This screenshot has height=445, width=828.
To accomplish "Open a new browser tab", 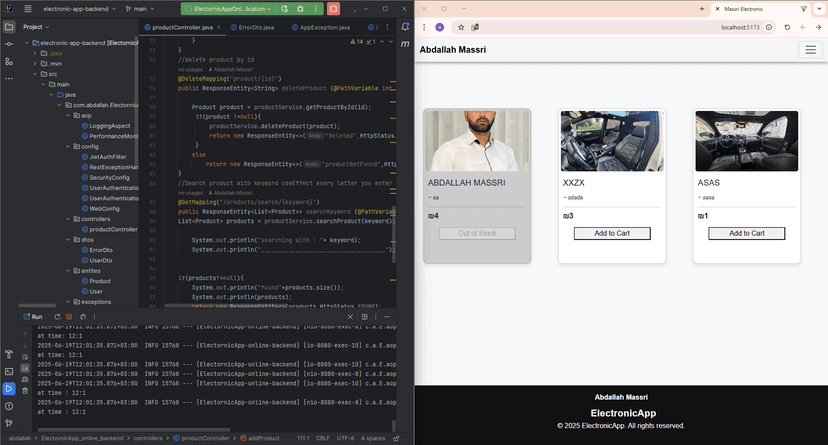I will (701, 8).
